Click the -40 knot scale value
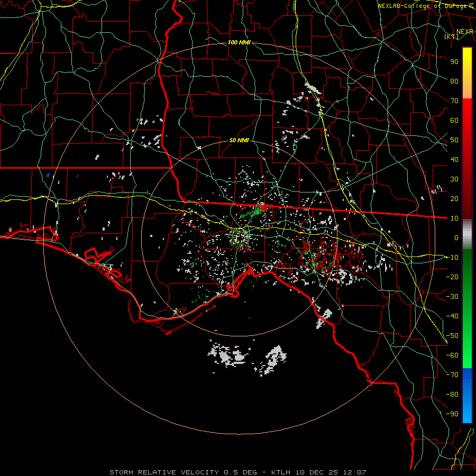This screenshot has height=476, width=476. tap(452, 316)
